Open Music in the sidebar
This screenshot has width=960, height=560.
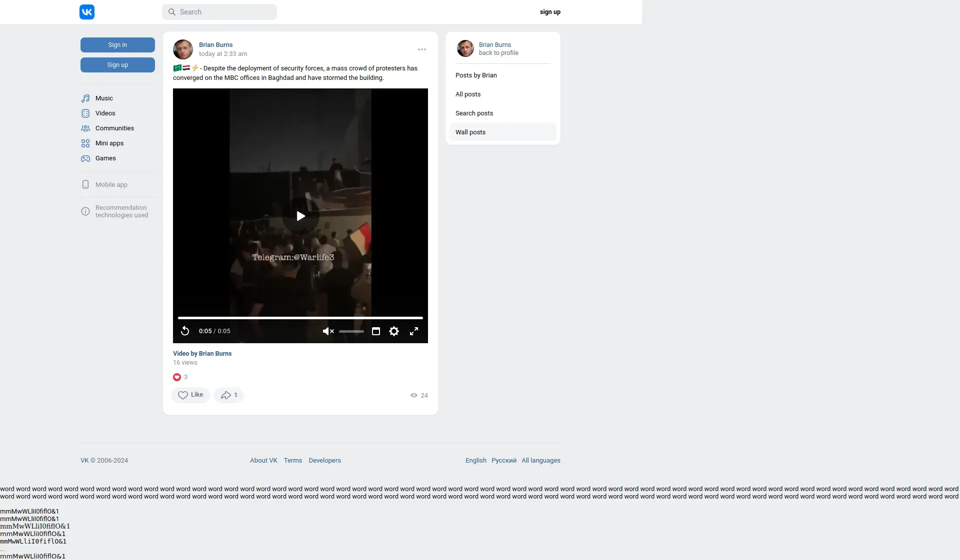point(104,98)
